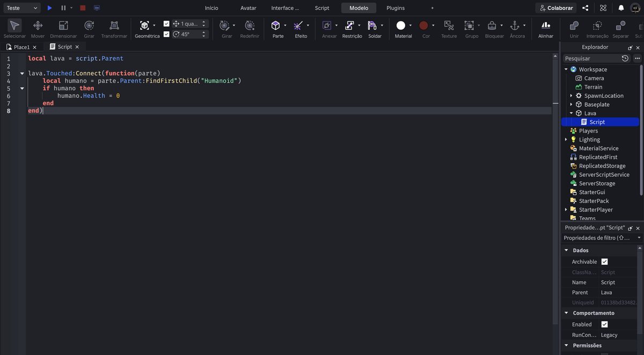Open the Plugins ribbon tab

(x=396, y=8)
